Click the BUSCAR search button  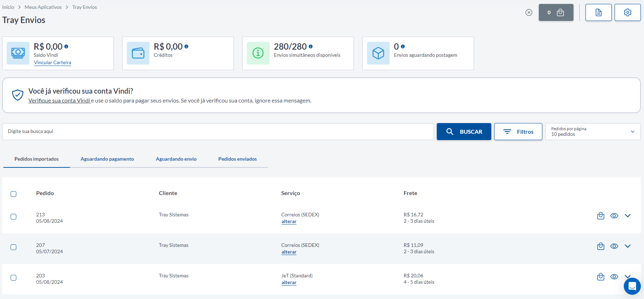point(464,132)
